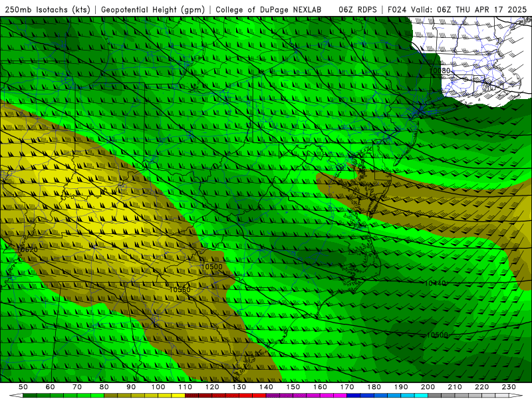Click the 10080 height contour label
The width and height of the screenshot is (532, 399).
click(x=440, y=70)
